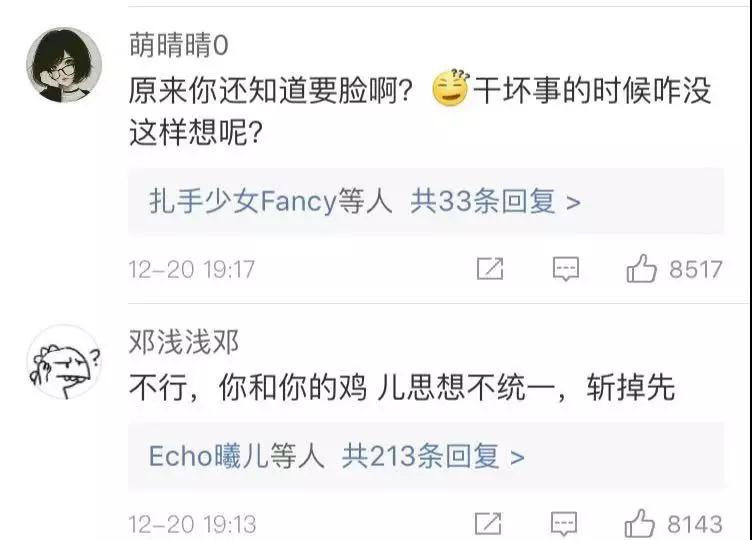The width and height of the screenshot is (752, 540).
Task: Open username 邓浅浅邓
Action: coord(184,342)
